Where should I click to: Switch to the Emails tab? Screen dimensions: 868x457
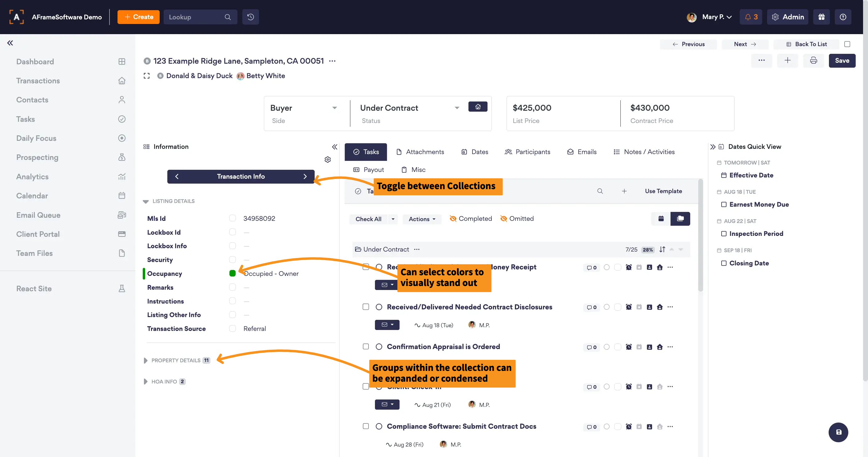(582, 152)
